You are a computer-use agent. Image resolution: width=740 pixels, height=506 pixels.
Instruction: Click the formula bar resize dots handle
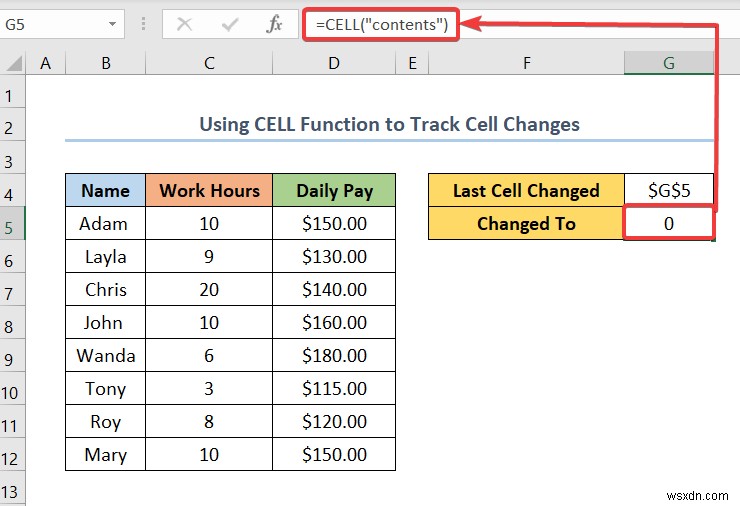click(143, 24)
